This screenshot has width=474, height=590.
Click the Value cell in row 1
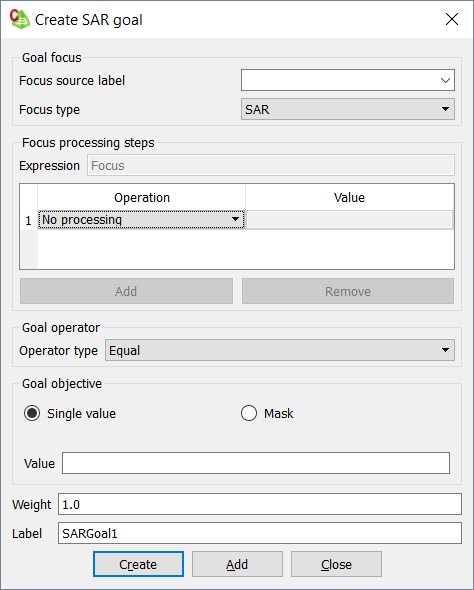[x=350, y=220]
